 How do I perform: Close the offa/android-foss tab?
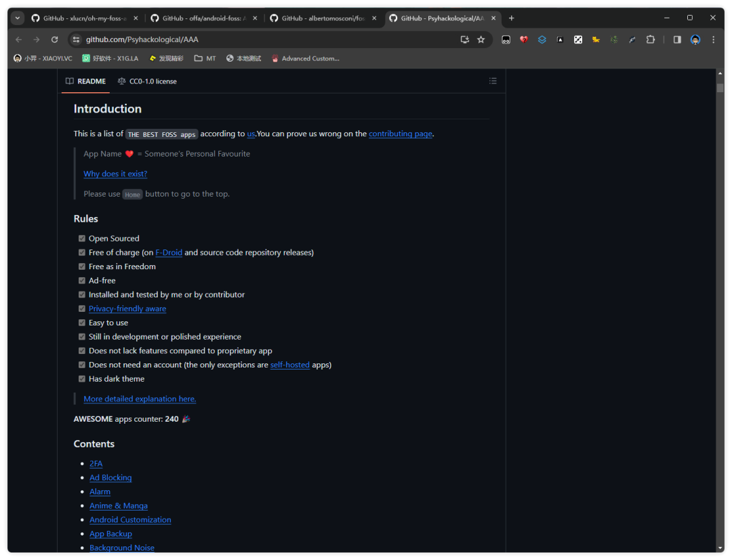(255, 18)
